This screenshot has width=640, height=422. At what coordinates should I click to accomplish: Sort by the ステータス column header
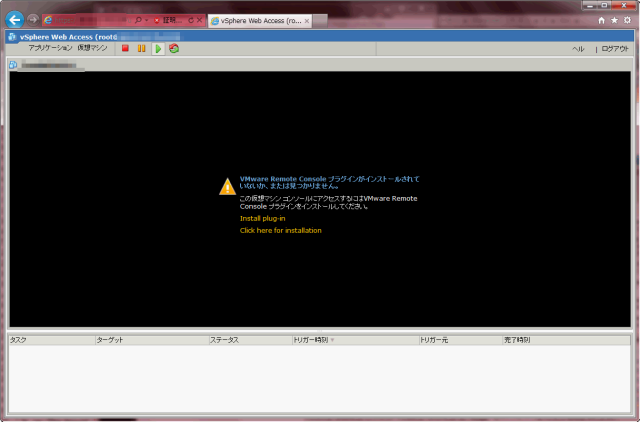tap(250, 340)
